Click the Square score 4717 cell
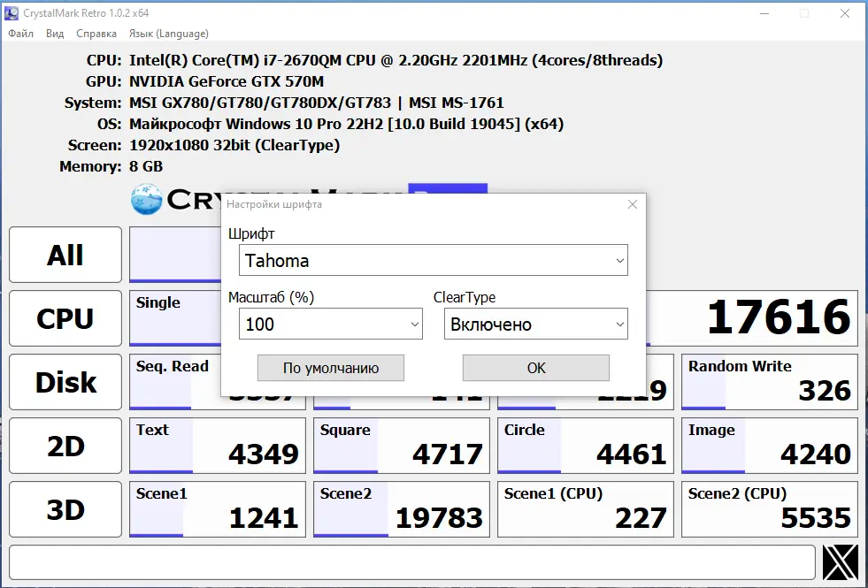 [x=402, y=446]
